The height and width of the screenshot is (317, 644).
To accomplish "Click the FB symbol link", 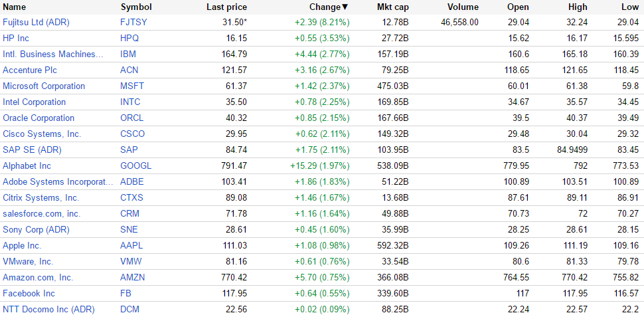I will 125,293.
